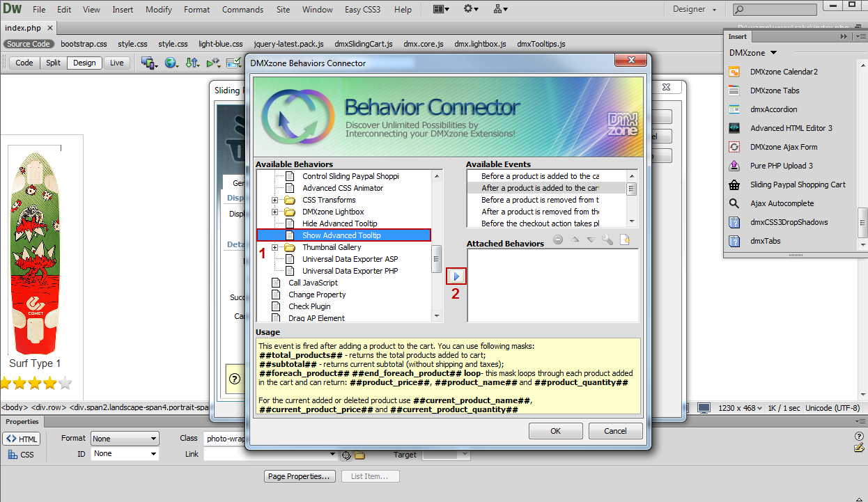
Task: Click the Preview in browser globe icon
Action: pyautogui.click(x=171, y=63)
